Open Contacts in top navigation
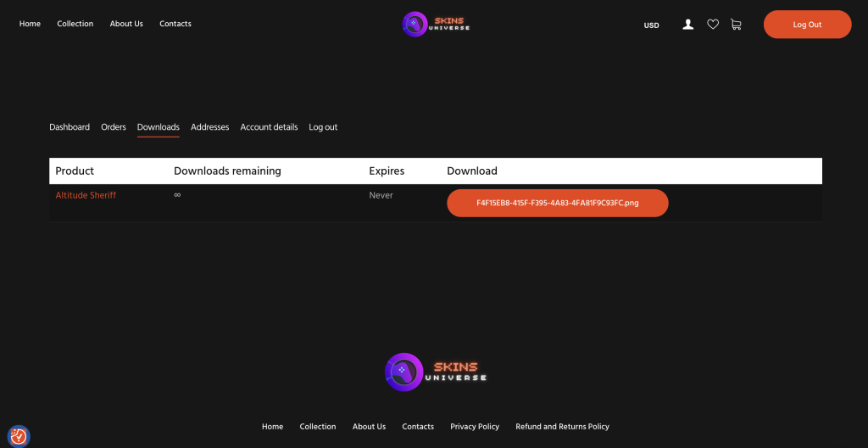The width and height of the screenshot is (868, 448). [175, 24]
